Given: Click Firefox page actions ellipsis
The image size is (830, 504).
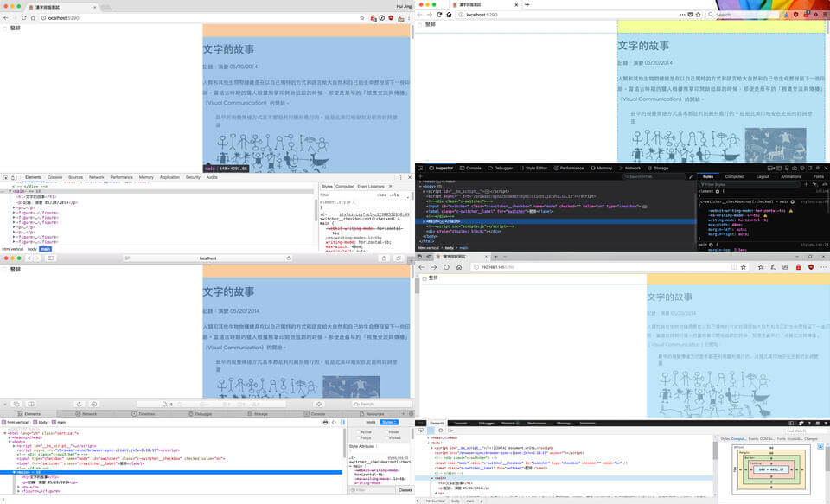Looking at the screenshot, I should pyautogui.click(x=682, y=15).
